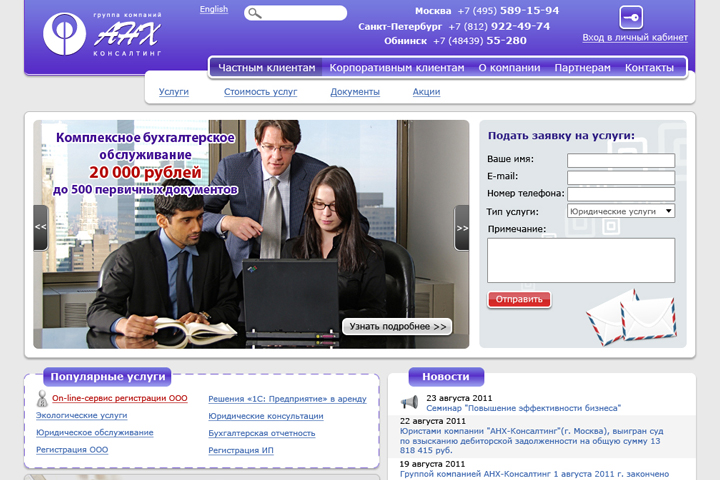Open Контакты menu item

pos(649,68)
